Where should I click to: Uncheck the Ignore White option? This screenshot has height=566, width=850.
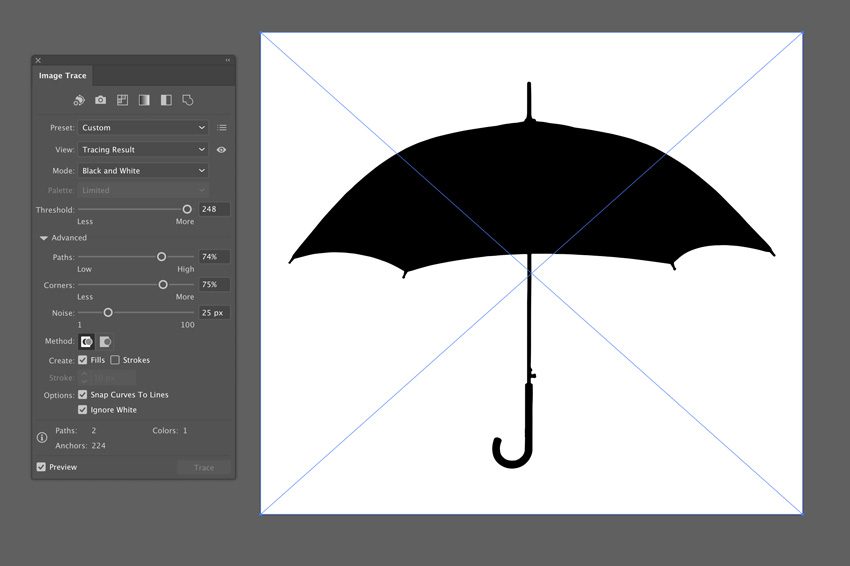tap(82, 410)
